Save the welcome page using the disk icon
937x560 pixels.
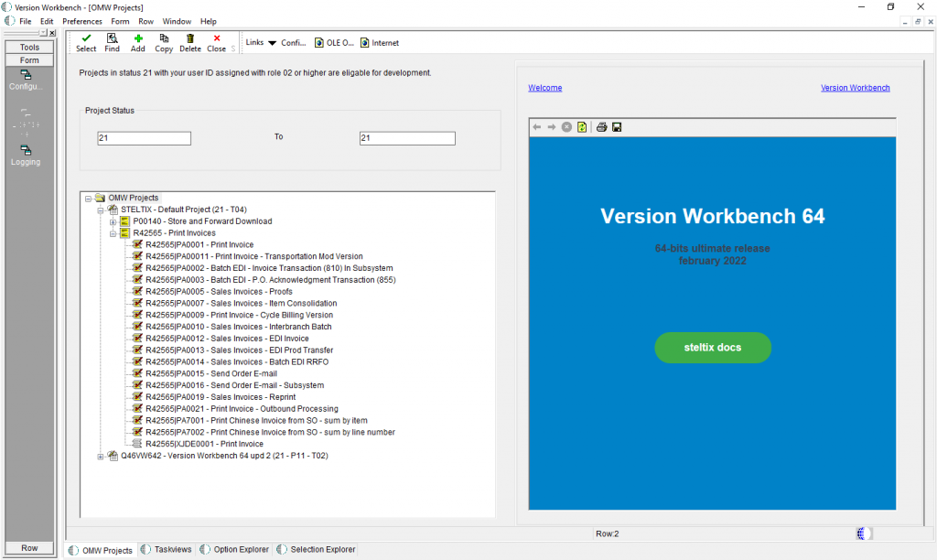[615, 127]
